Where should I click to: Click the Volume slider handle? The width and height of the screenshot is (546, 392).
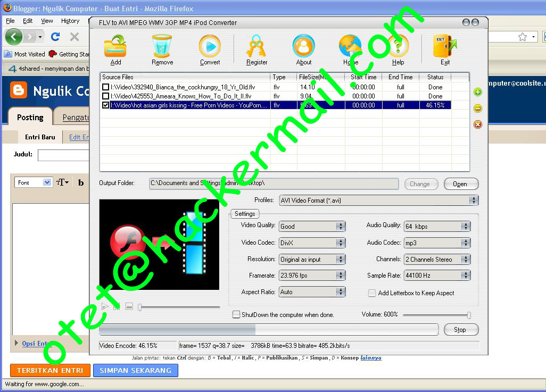(469, 315)
